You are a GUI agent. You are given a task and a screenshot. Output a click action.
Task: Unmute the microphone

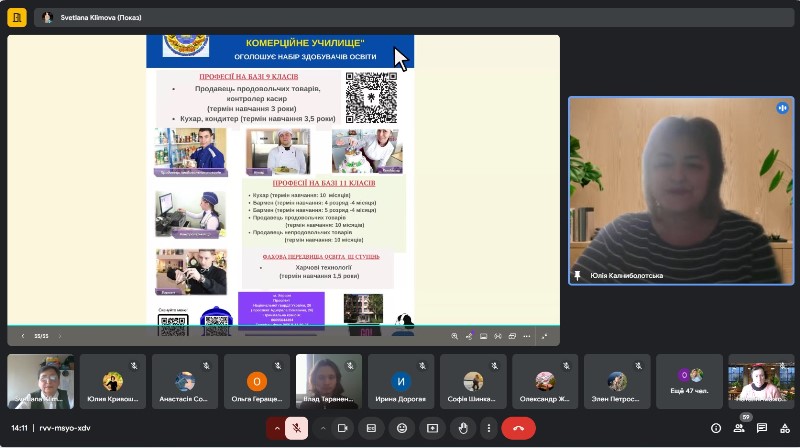tap(296, 428)
